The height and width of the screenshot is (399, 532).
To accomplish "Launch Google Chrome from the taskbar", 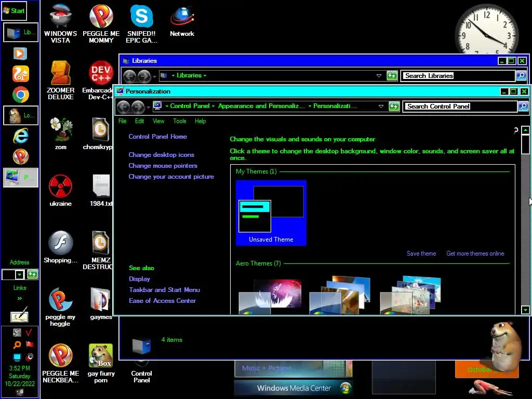I will 21,95.
